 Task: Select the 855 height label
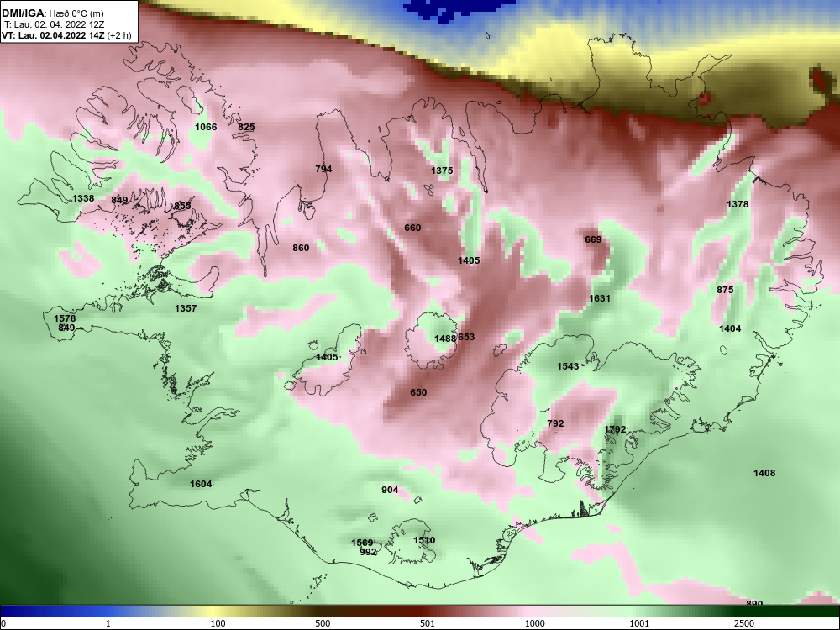point(182,207)
